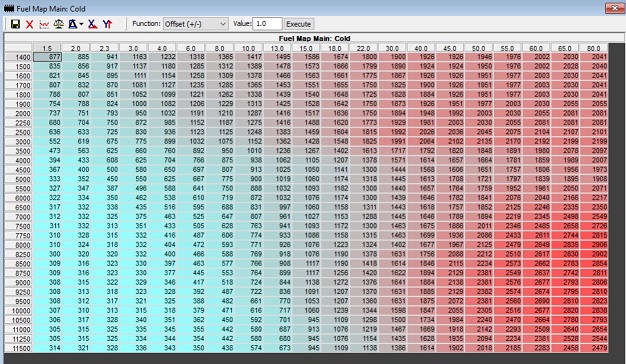Screen dimensions: 626x364
Task: Click cell 2041 in row 1400, column 80.0
Action: [594, 57]
